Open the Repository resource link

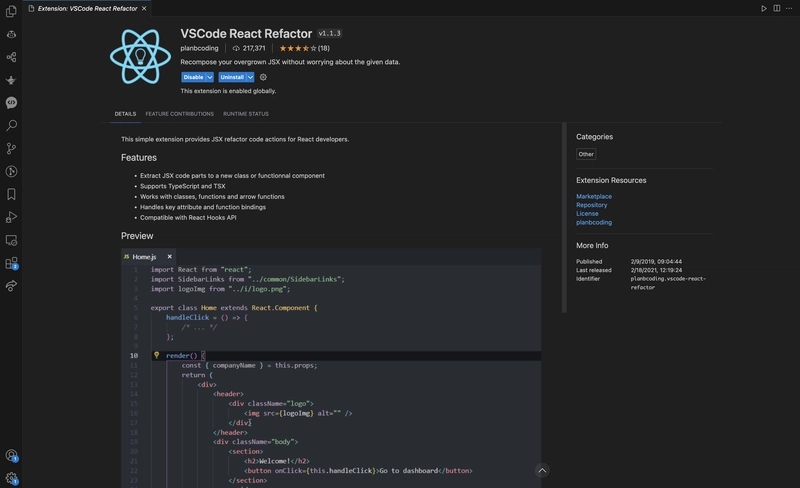click(x=592, y=205)
